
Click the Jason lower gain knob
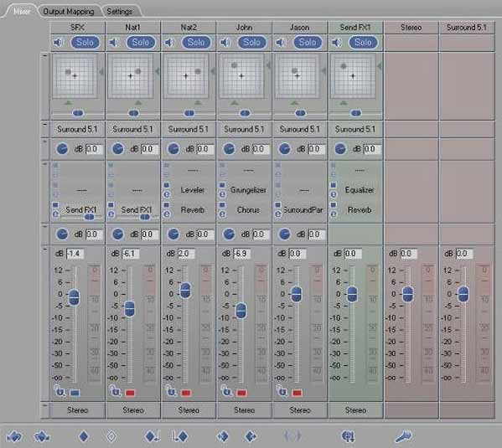coord(284,234)
